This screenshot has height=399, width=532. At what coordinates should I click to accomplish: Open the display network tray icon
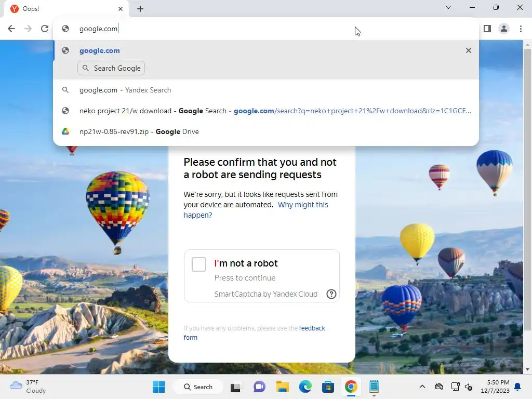pos(455,387)
